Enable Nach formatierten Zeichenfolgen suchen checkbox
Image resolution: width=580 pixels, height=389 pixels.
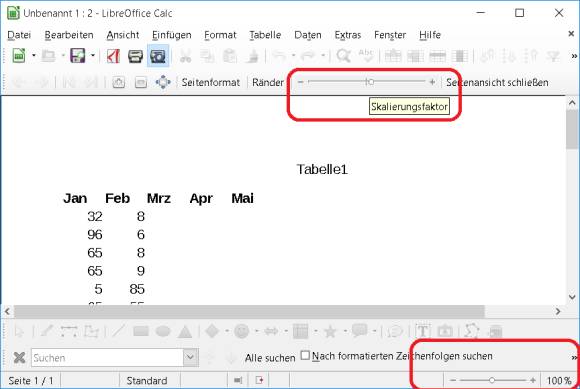[305, 355]
